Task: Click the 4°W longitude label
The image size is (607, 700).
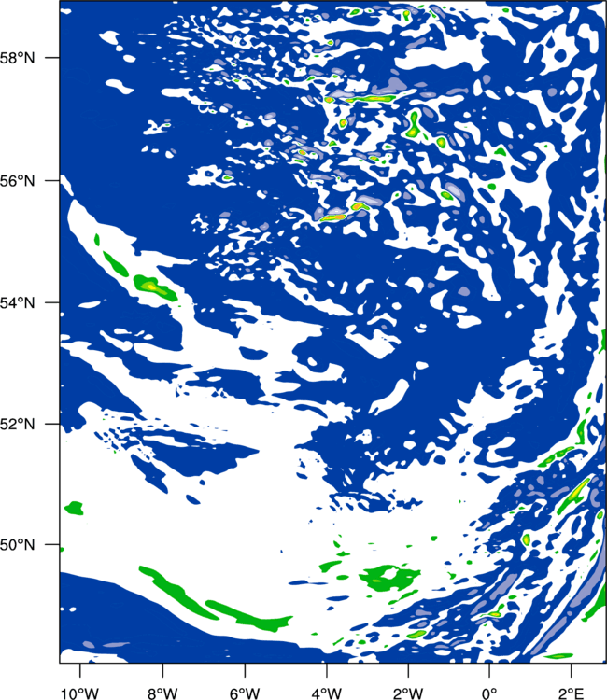Action: pyautogui.click(x=327, y=693)
